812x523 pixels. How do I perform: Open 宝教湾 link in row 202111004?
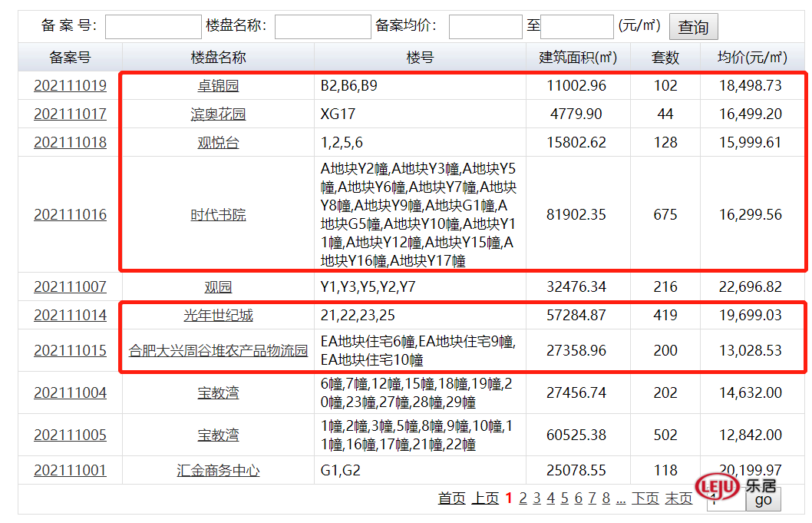pyautogui.click(x=218, y=393)
